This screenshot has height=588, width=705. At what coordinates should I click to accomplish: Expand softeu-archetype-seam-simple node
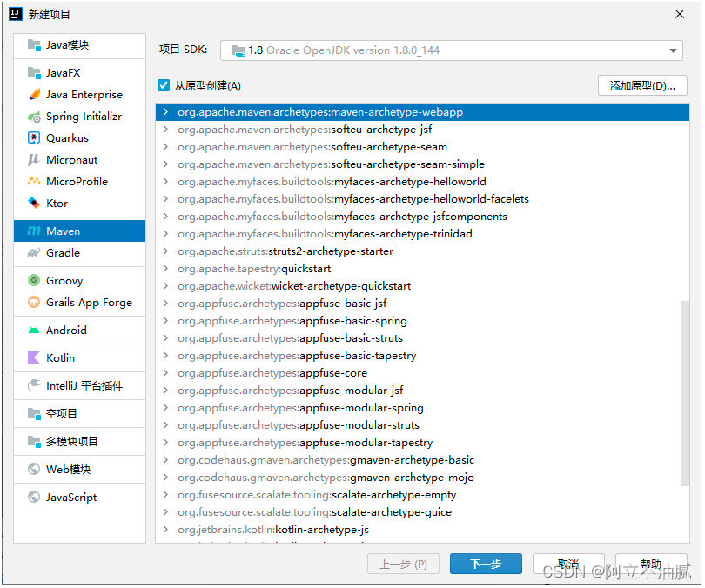(166, 164)
